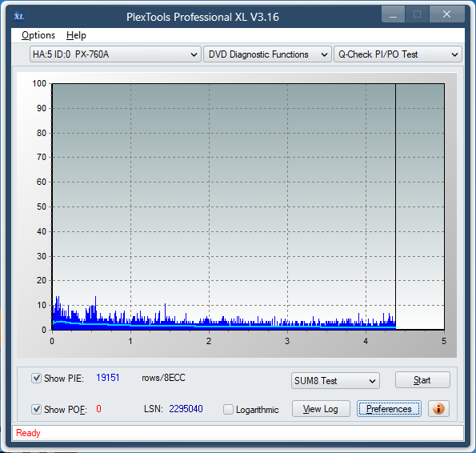Open the View Log button
Image resolution: width=476 pixels, height=453 pixels.
click(321, 409)
